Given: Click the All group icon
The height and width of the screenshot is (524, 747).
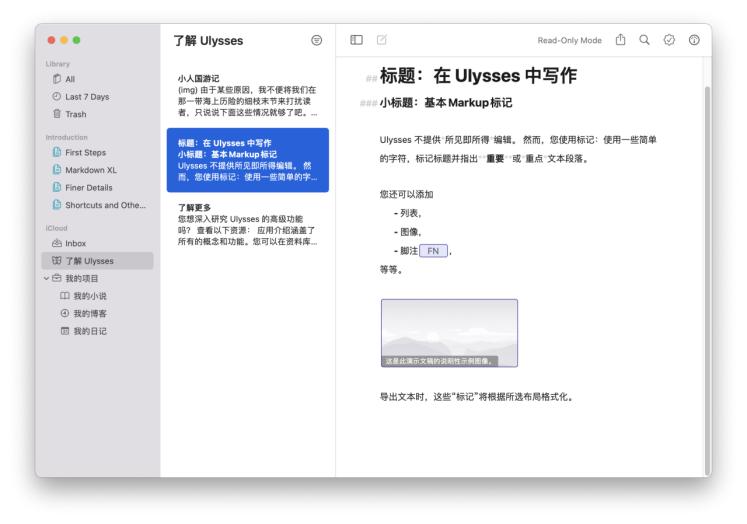Looking at the screenshot, I should 57,79.
